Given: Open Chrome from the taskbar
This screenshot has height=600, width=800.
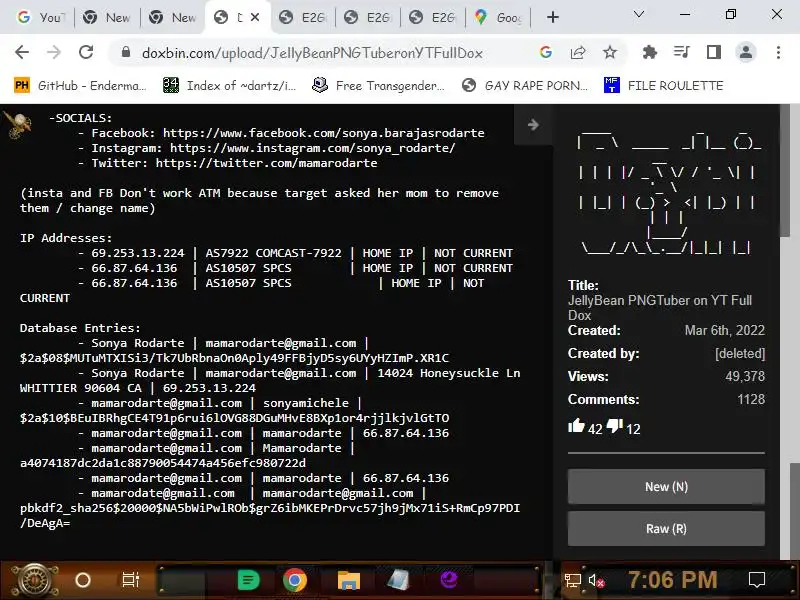Looking at the screenshot, I should (295, 580).
